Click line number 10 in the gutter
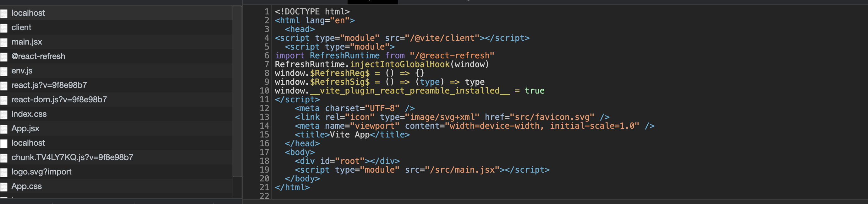Image resolution: width=868 pixels, height=204 pixels. (x=265, y=91)
